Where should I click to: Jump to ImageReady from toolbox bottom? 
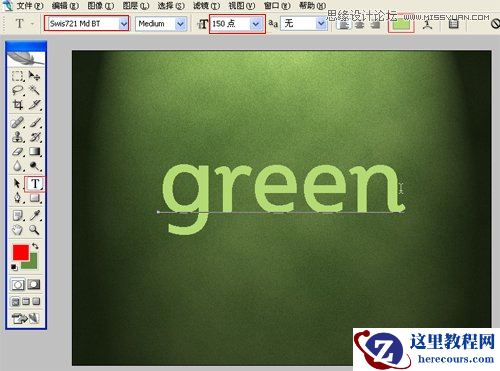tap(26, 318)
